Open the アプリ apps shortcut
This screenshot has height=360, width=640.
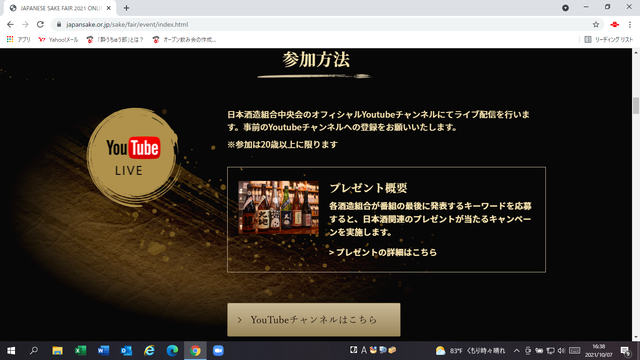click(18, 39)
